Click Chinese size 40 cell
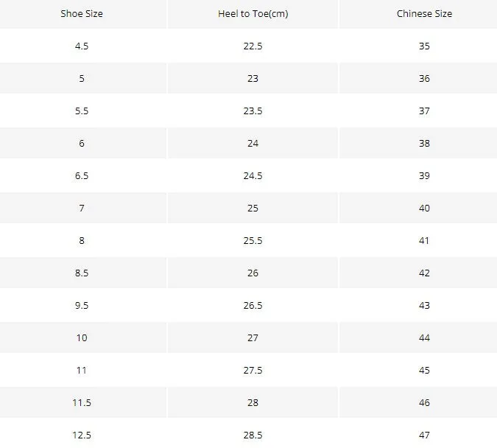The height and width of the screenshot is (448, 497). (424, 208)
